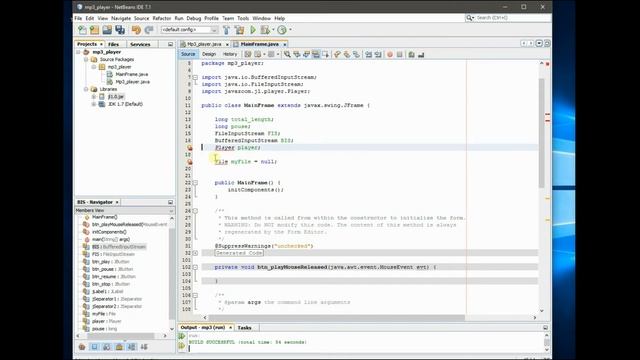This screenshot has height=360, width=640.
Task: Switch to the Files panel tab
Action: [113, 44]
